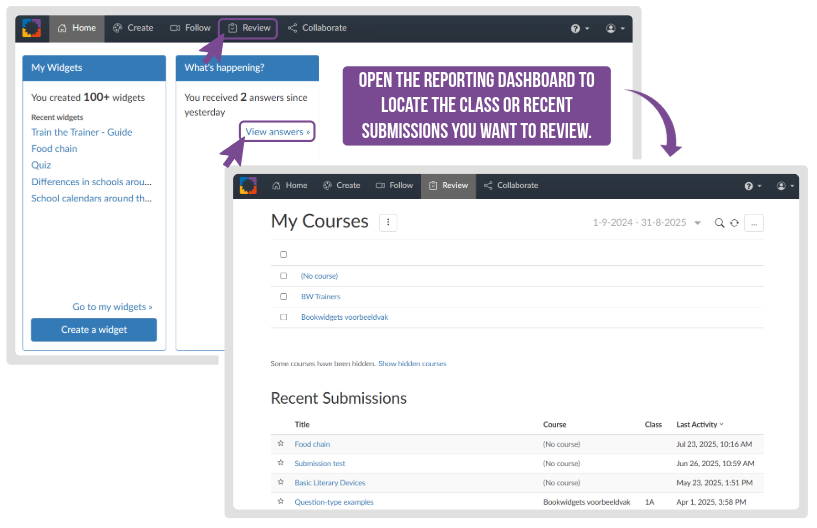Star Question-type examples row

[281, 501]
